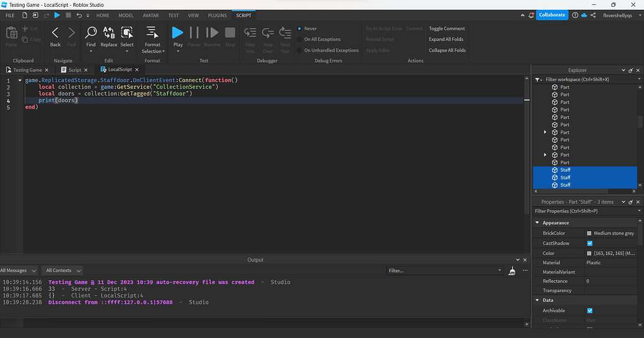Switch to the HOME ribbon tab
Image resolution: width=644 pixels, height=338 pixels.
point(103,16)
